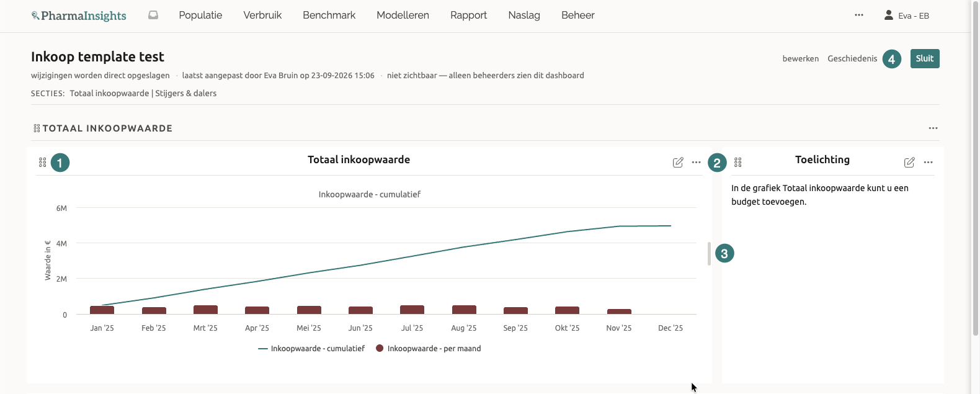This screenshot has height=394, width=980.
Task: Click the divider handle between chart and Toelichting
Action: coord(709,253)
